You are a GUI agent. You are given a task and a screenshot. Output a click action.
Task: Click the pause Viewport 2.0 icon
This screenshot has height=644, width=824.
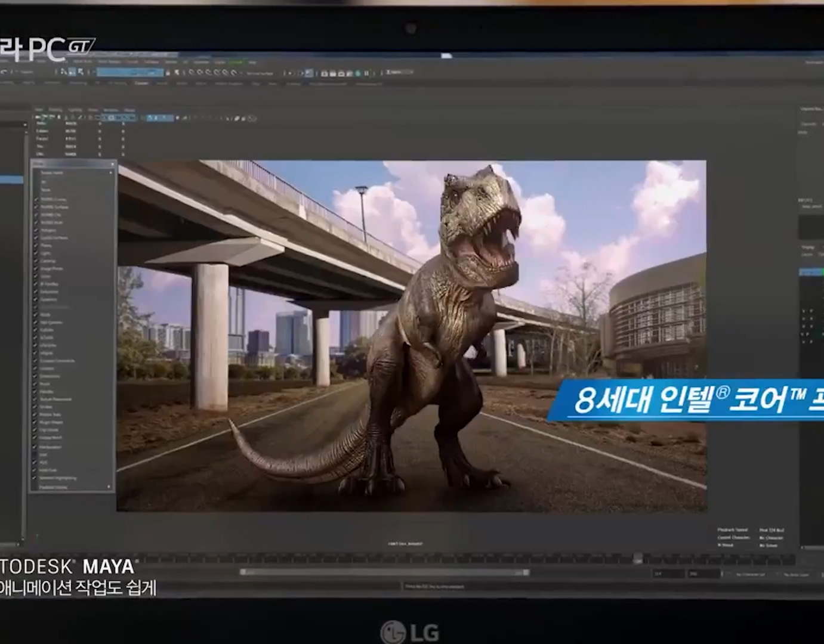click(366, 73)
